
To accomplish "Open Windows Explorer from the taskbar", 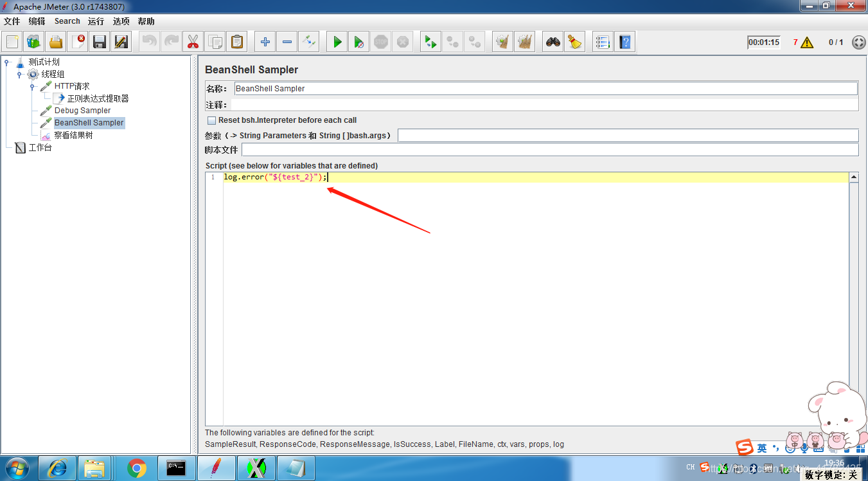I will (96, 468).
